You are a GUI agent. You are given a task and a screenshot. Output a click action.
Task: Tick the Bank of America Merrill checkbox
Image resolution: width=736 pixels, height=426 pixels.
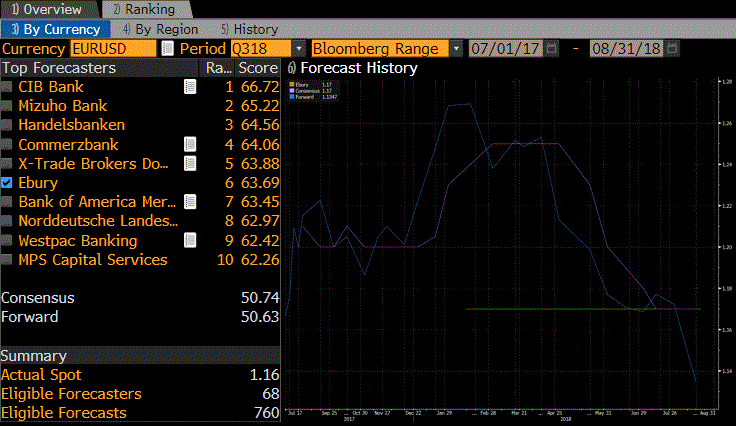7,202
